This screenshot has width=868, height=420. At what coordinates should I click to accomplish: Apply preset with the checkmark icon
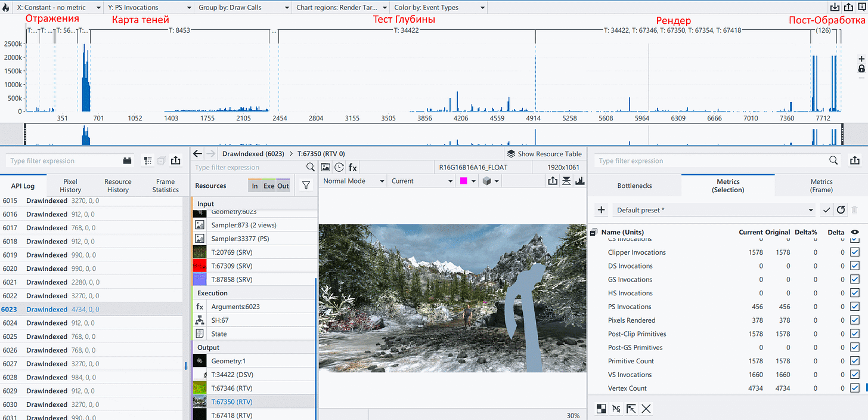pyautogui.click(x=826, y=210)
